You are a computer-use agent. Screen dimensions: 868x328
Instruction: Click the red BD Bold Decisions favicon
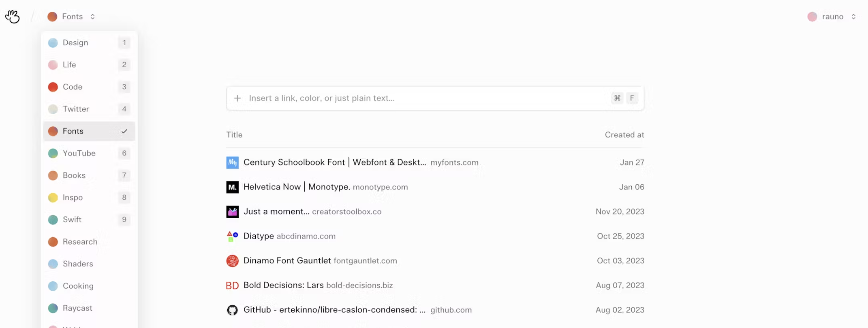pos(232,285)
